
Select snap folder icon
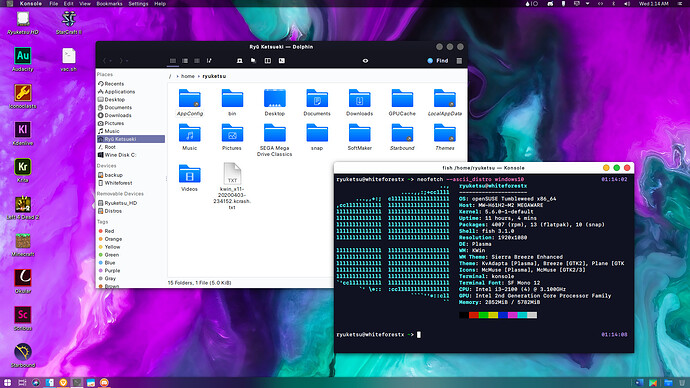tap(317, 133)
